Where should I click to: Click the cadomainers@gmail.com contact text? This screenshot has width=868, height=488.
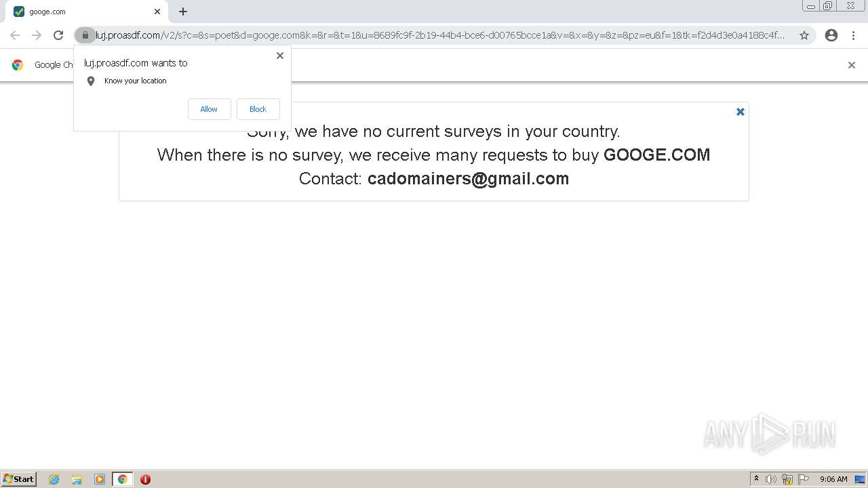click(468, 178)
